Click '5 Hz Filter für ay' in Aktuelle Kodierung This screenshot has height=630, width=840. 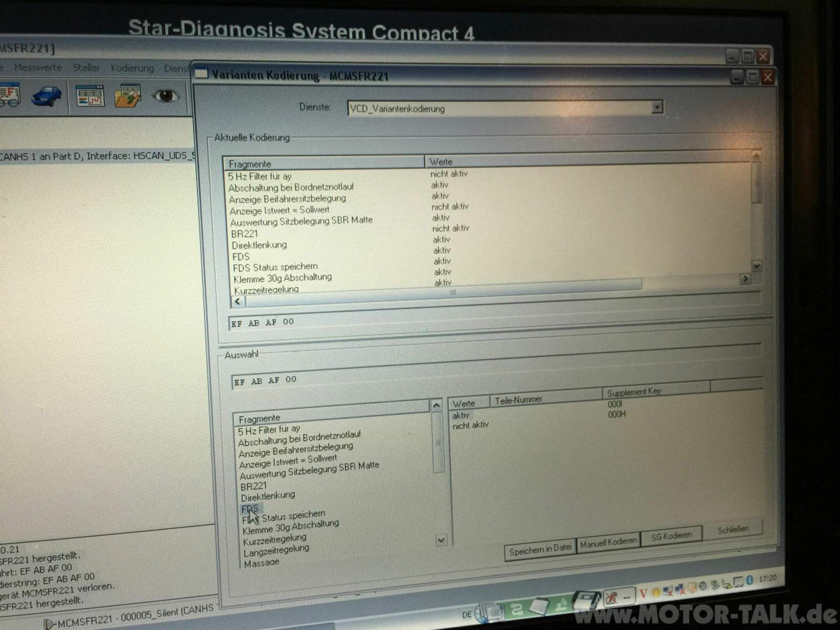260,176
